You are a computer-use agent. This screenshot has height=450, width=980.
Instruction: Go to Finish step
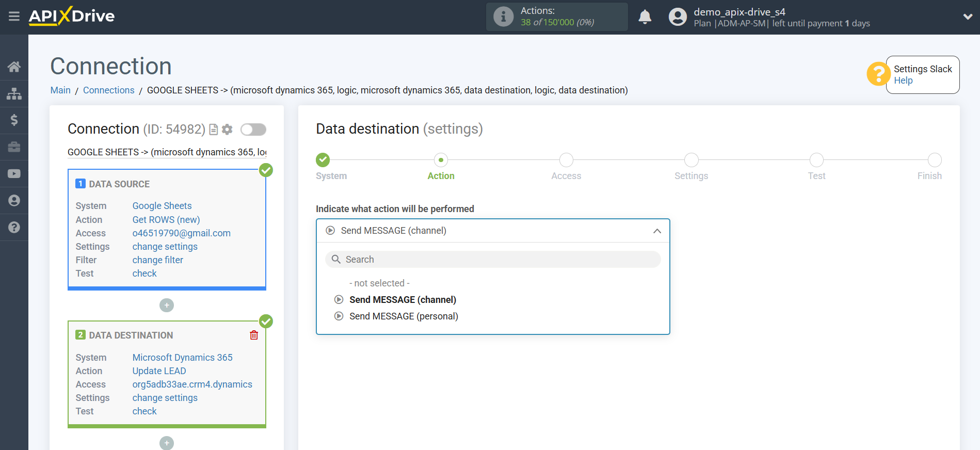tap(935, 160)
